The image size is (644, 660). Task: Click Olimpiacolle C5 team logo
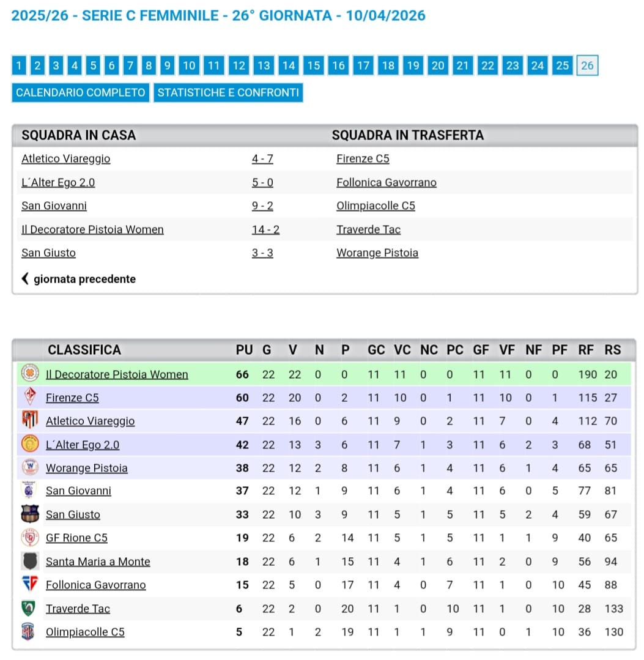[x=29, y=631]
